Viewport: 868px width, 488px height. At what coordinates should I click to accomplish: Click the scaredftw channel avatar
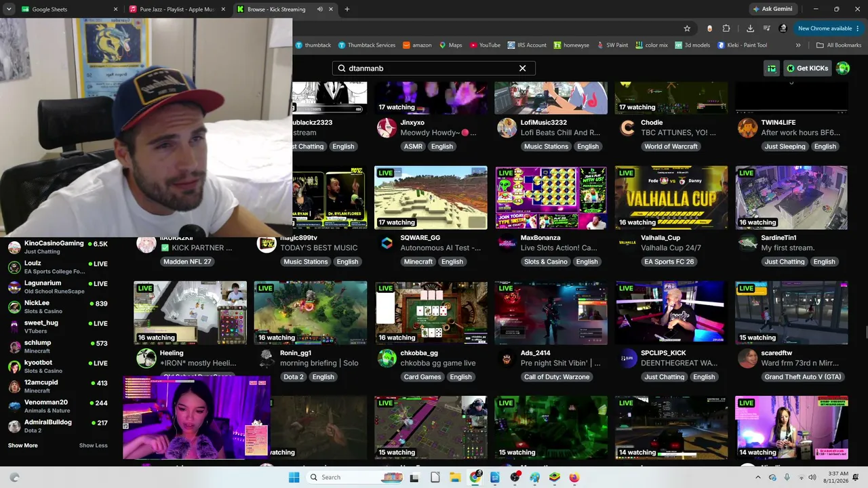click(748, 358)
